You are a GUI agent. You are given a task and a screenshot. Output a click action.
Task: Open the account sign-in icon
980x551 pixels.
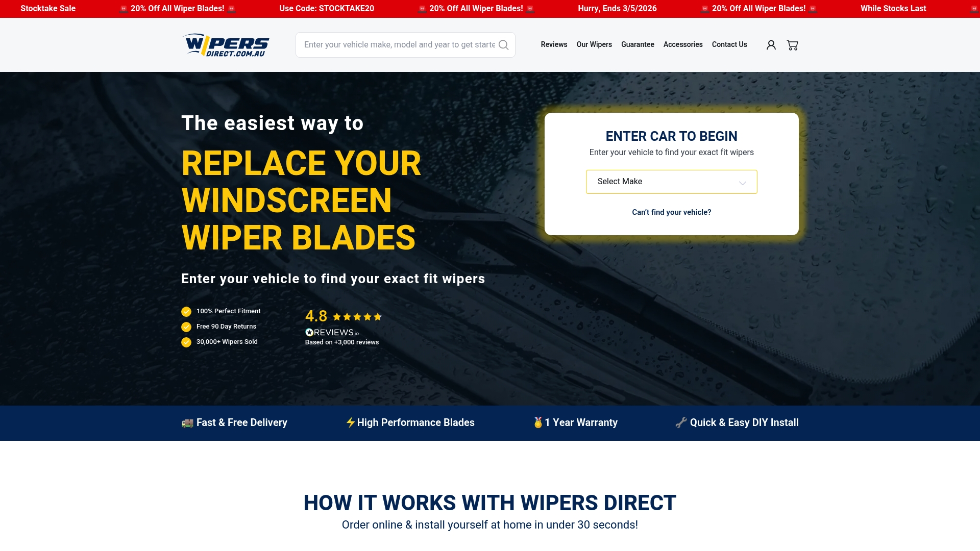pyautogui.click(x=771, y=45)
